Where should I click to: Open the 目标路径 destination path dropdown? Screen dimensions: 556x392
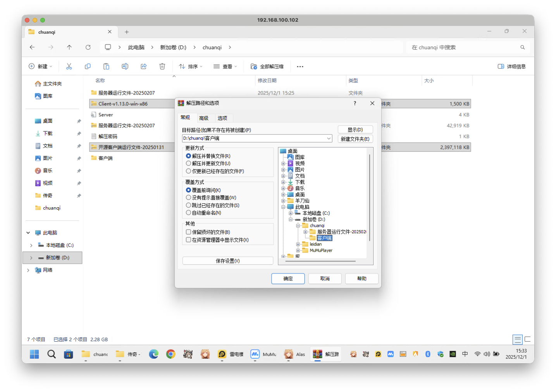(329, 138)
